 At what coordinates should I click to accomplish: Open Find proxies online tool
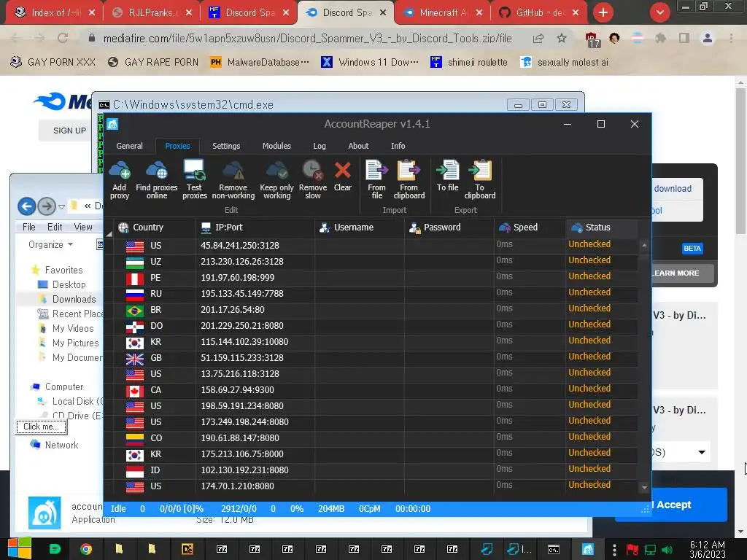[x=157, y=179]
